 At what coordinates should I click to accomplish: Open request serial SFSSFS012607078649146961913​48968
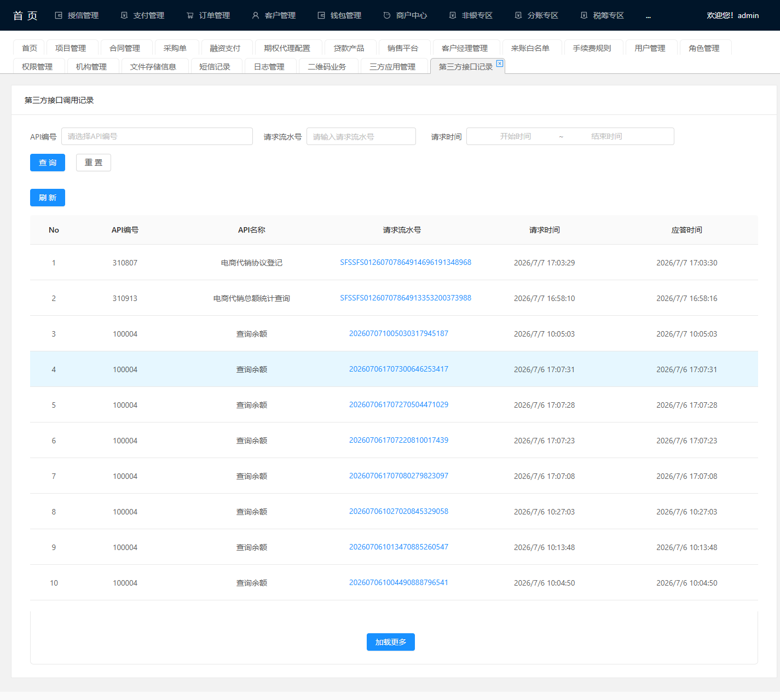(x=406, y=262)
